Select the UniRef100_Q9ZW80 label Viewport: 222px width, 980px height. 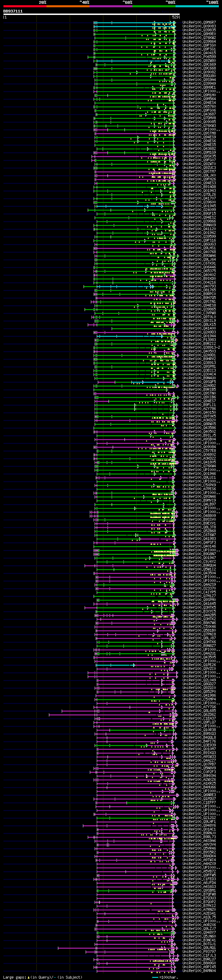pos(199,60)
